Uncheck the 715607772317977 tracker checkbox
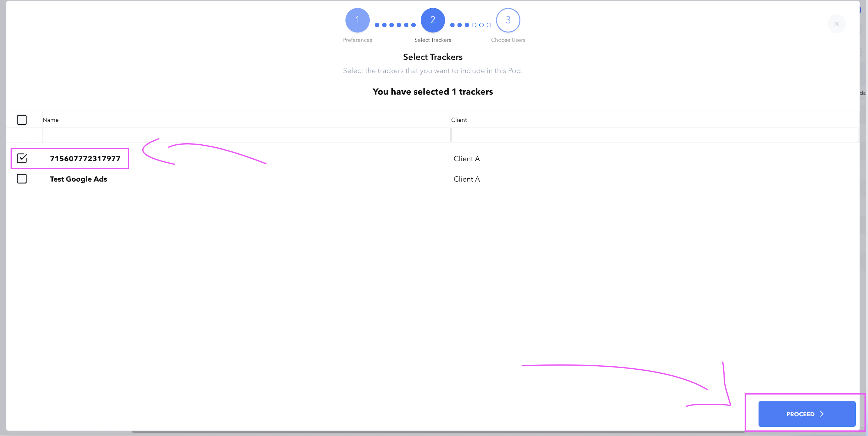This screenshot has width=868, height=436. click(x=22, y=158)
